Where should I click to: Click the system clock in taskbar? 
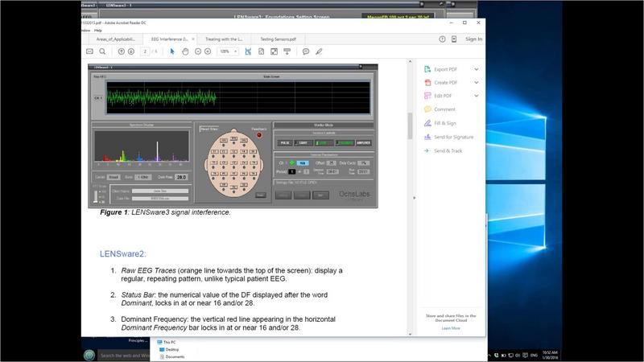550,355
